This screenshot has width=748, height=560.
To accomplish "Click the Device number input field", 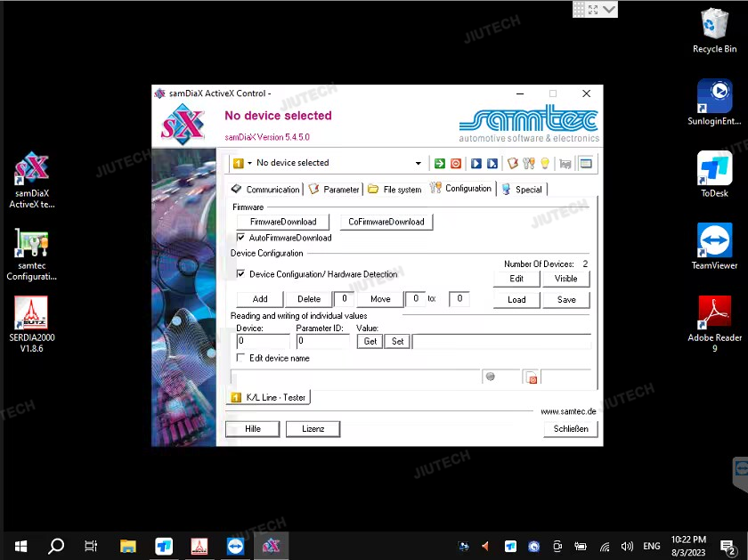I will [x=263, y=341].
